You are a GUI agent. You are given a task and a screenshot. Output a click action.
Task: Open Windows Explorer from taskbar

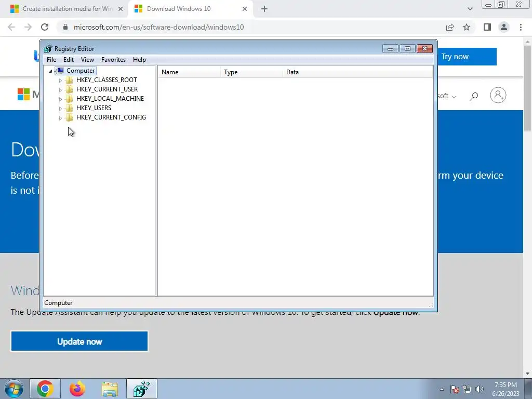click(x=110, y=389)
